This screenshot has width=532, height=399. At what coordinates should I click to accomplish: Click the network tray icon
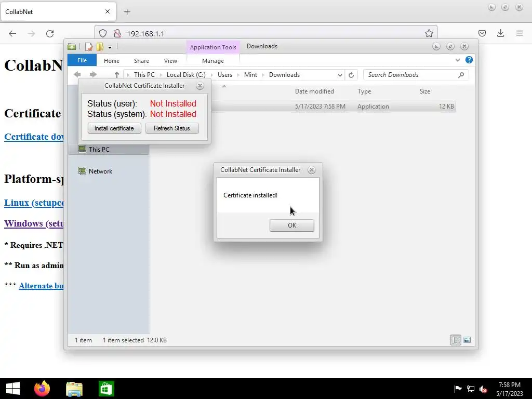click(471, 389)
